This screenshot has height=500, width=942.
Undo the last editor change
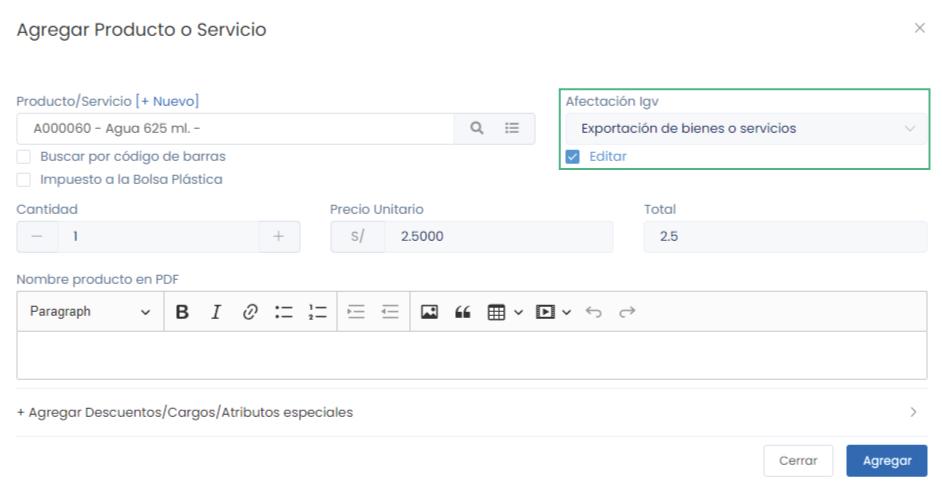pyautogui.click(x=594, y=312)
